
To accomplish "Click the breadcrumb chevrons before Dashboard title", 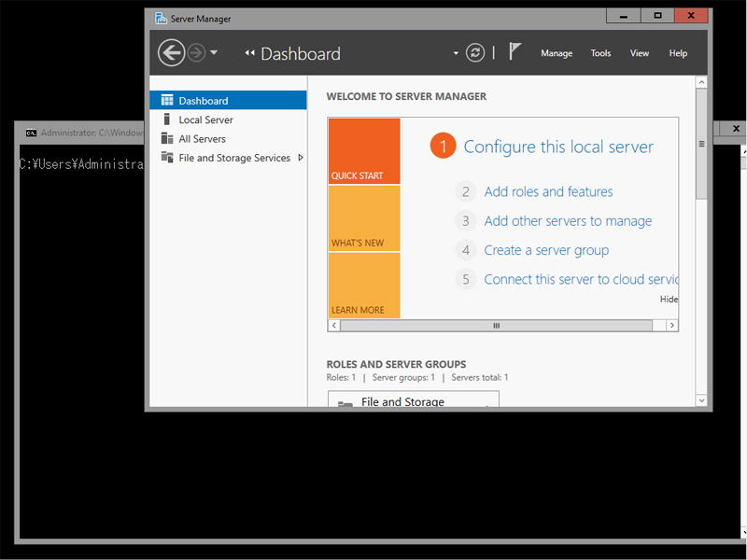I will 249,53.
